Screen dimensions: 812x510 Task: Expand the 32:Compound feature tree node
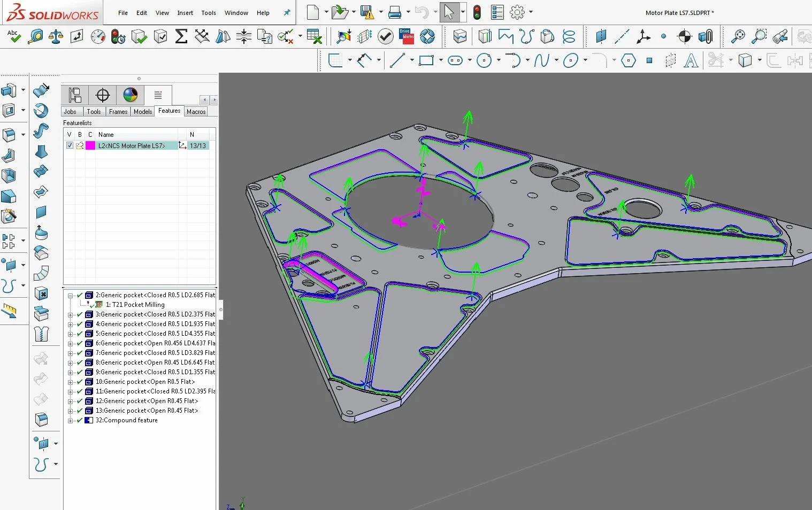pos(71,420)
